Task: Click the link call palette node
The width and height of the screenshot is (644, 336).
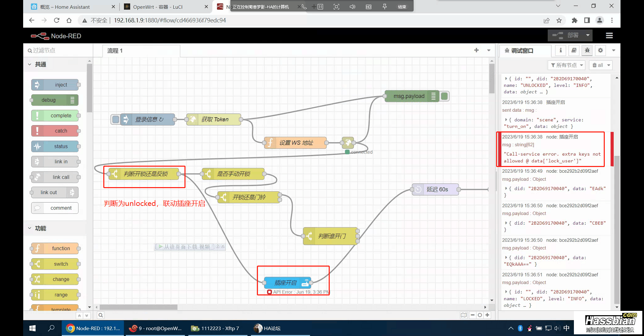Action: tap(55, 177)
